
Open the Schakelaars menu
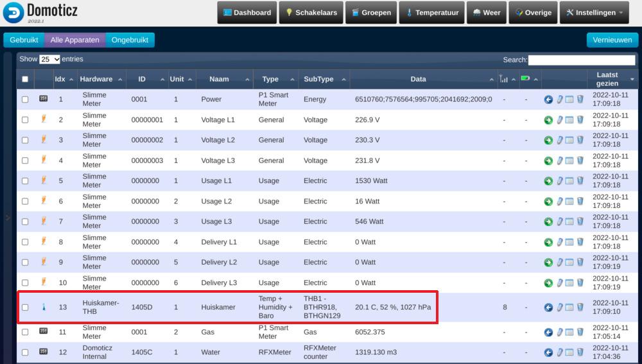311,13
